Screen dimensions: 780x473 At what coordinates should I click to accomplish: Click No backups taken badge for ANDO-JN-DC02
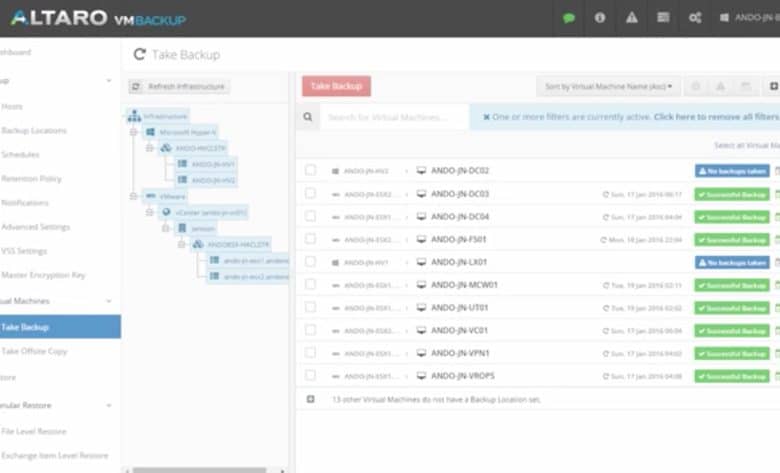(732, 171)
